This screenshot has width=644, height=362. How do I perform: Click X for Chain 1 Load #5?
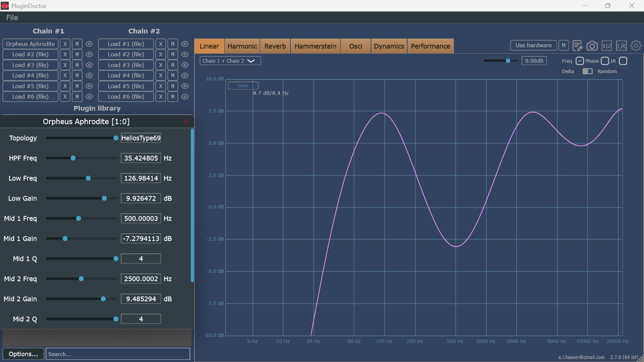[x=65, y=86]
